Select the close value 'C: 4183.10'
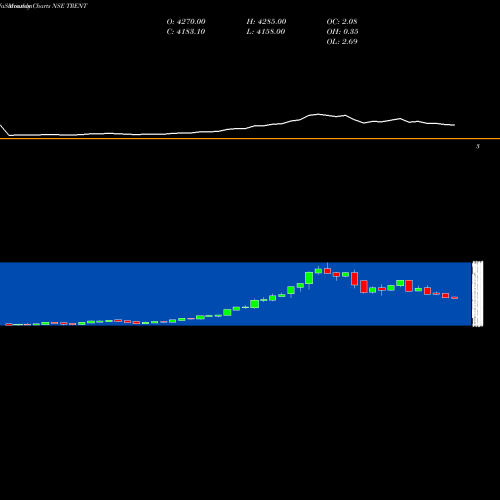This screenshot has height=500, width=500. 186,32
